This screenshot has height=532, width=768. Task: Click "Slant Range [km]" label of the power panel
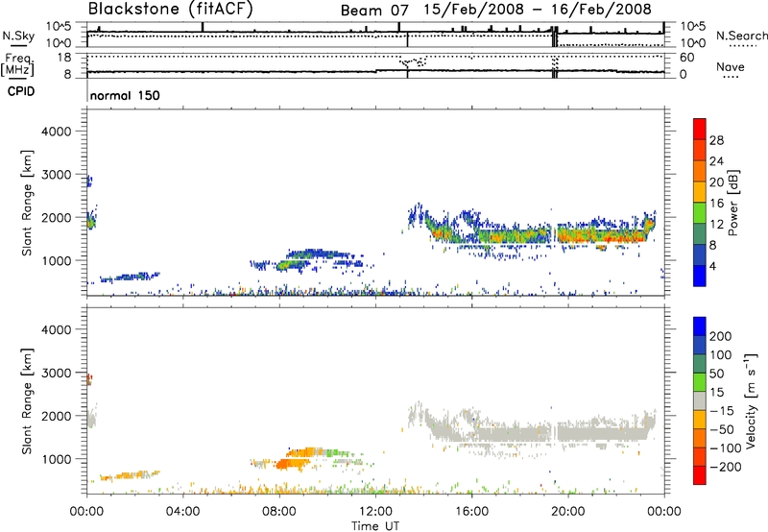pos(27,203)
